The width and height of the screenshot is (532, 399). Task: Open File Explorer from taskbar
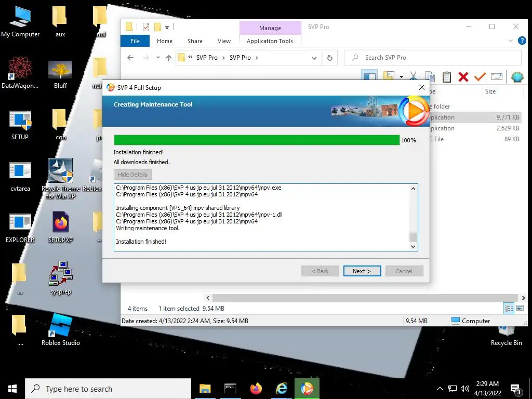(x=205, y=389)
